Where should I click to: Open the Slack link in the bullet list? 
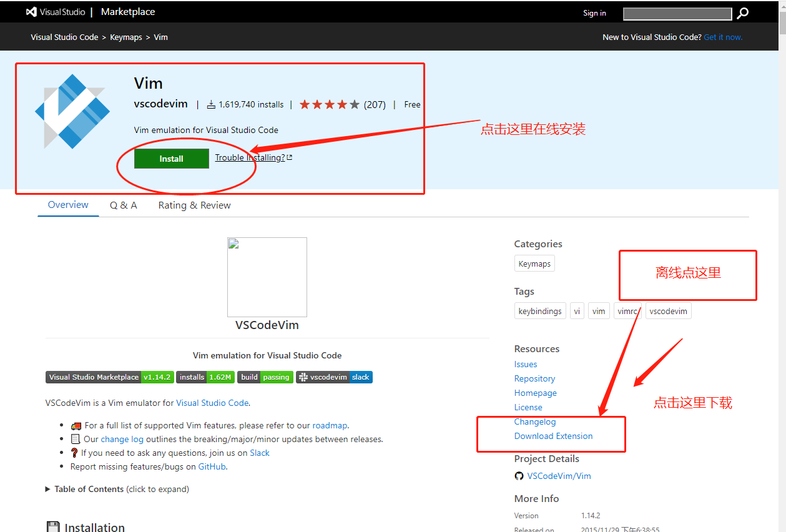(260, 453)
